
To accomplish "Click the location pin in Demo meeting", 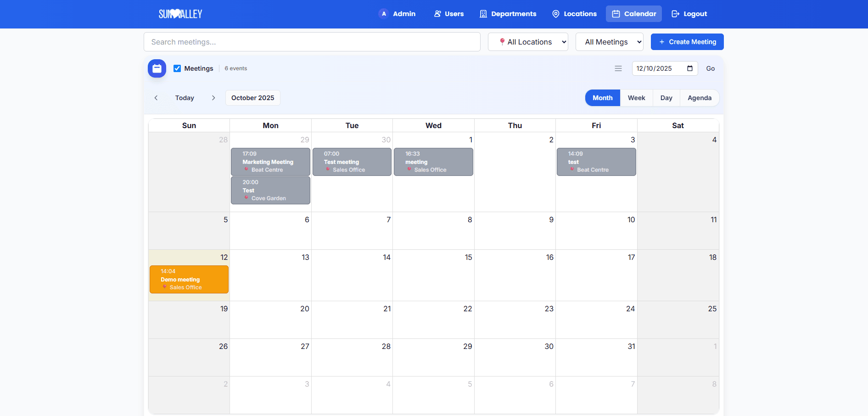I will pos(165,287).
